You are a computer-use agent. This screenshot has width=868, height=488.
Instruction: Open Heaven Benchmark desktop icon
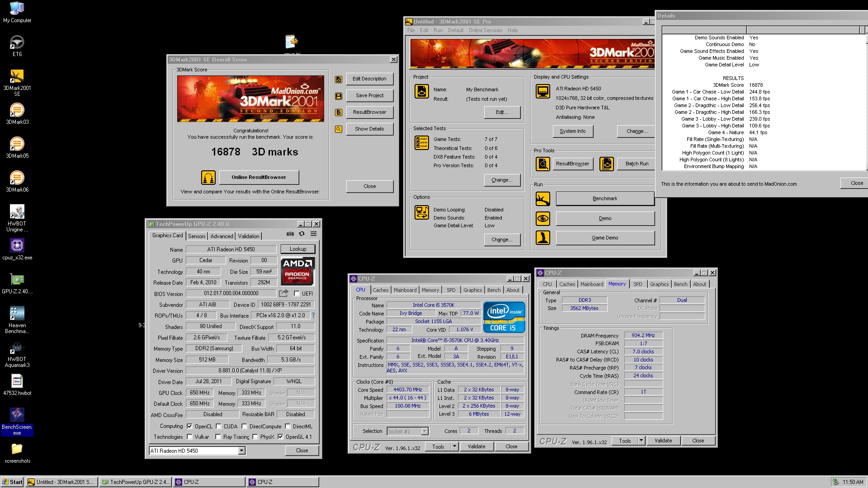tap(17, 320)
